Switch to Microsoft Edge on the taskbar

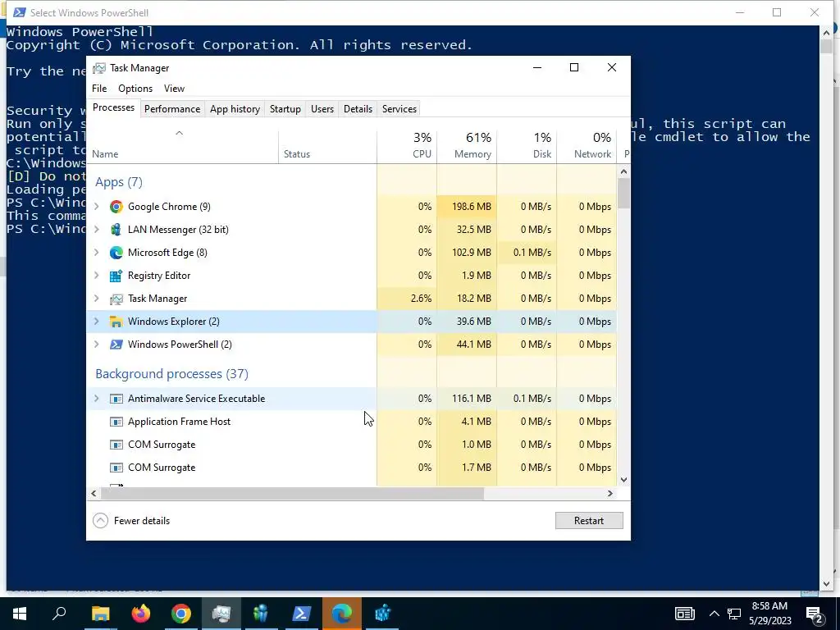click(x=342, y=614)
